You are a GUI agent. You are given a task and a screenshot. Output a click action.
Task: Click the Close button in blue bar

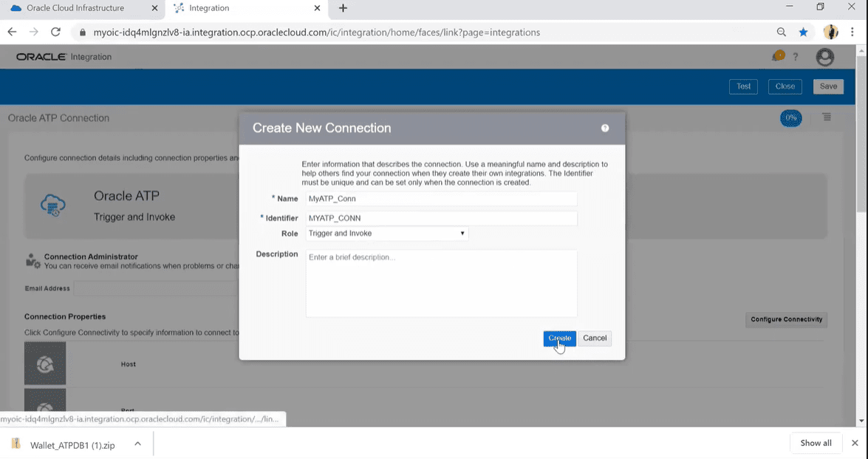pos(785,86)
